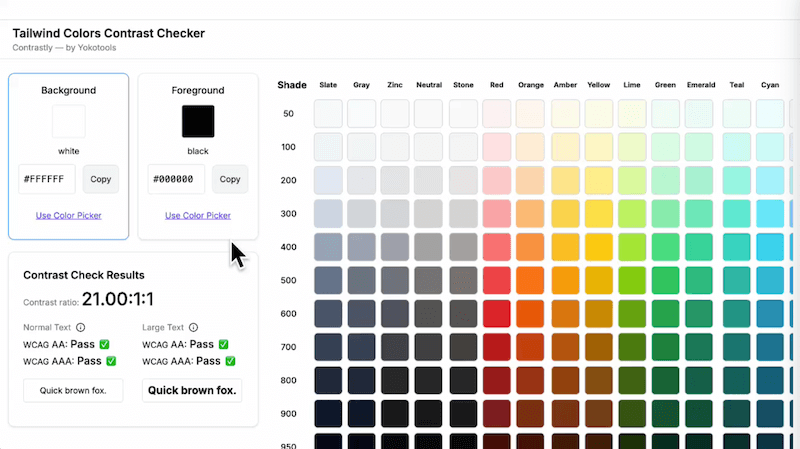Select the Green 600 color swatch

tap(666, 314)
